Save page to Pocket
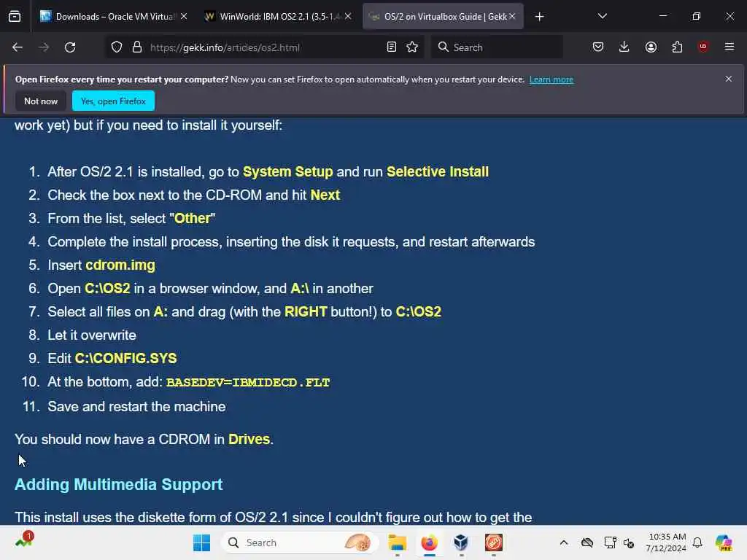The width and height of the screenshot is (747, 560). [598, 47]
